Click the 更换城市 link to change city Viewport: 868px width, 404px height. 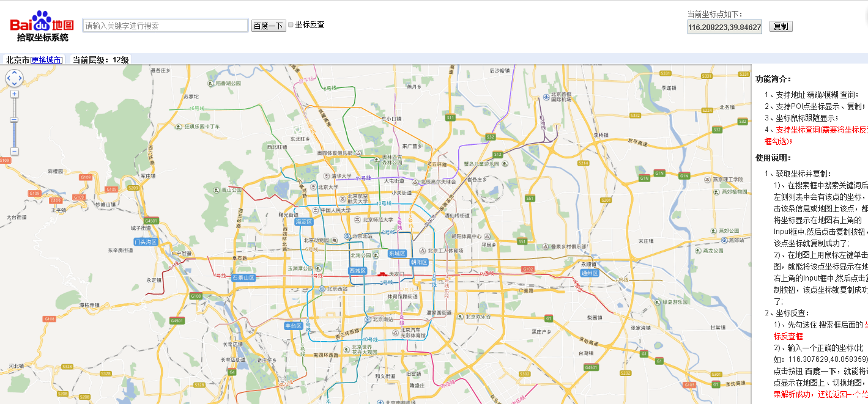[x=47, y=60]
